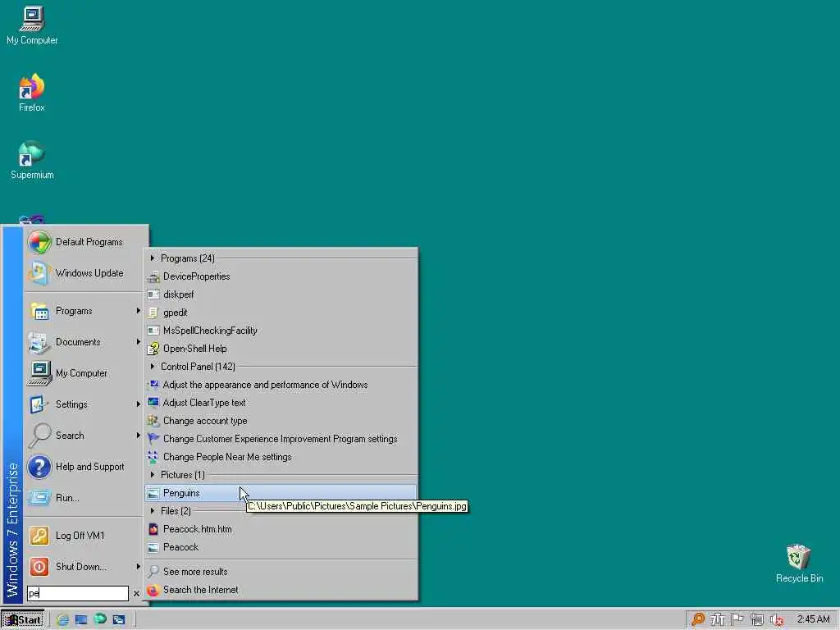Open the Peacock image file result
The width and height of the screenshot is (840, 630).
point(281,547)
